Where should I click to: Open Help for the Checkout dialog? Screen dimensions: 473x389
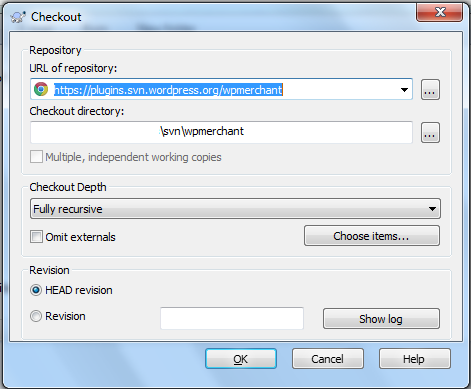(414, 359)
